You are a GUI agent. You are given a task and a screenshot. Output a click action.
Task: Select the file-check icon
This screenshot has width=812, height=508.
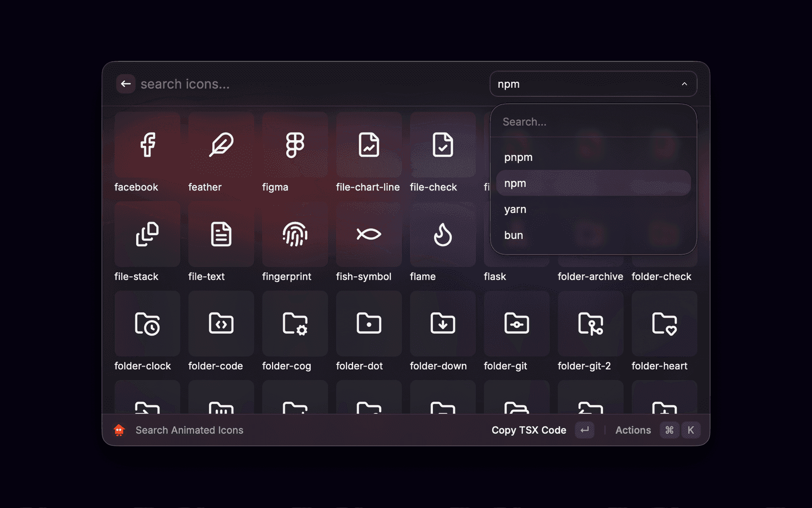[x=443, y=144]
